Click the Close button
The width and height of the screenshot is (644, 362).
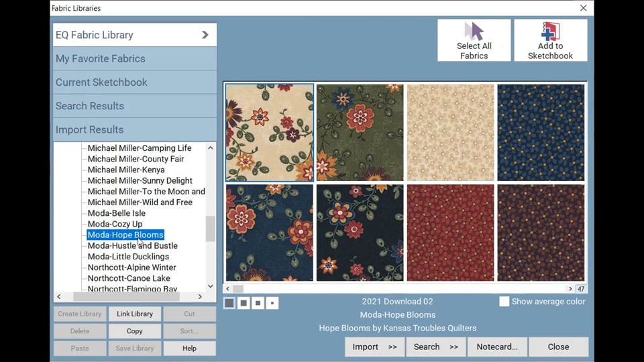tap(558, 347)
